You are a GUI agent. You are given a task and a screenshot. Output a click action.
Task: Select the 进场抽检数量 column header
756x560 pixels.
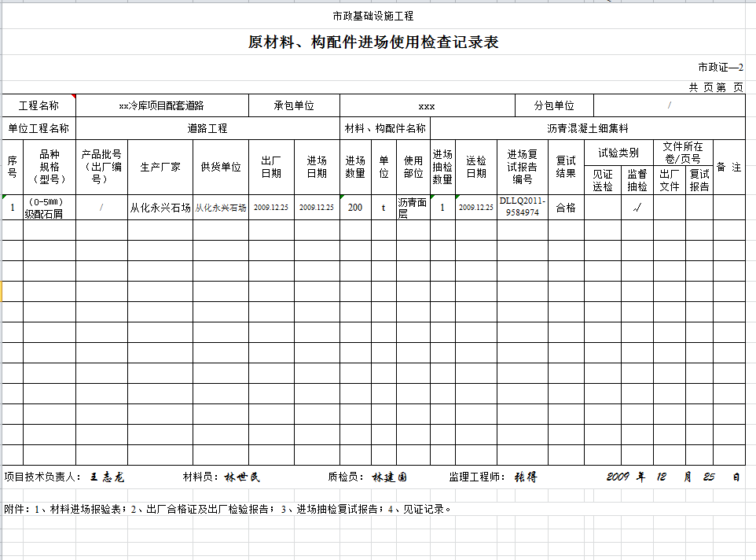[442, 167]
